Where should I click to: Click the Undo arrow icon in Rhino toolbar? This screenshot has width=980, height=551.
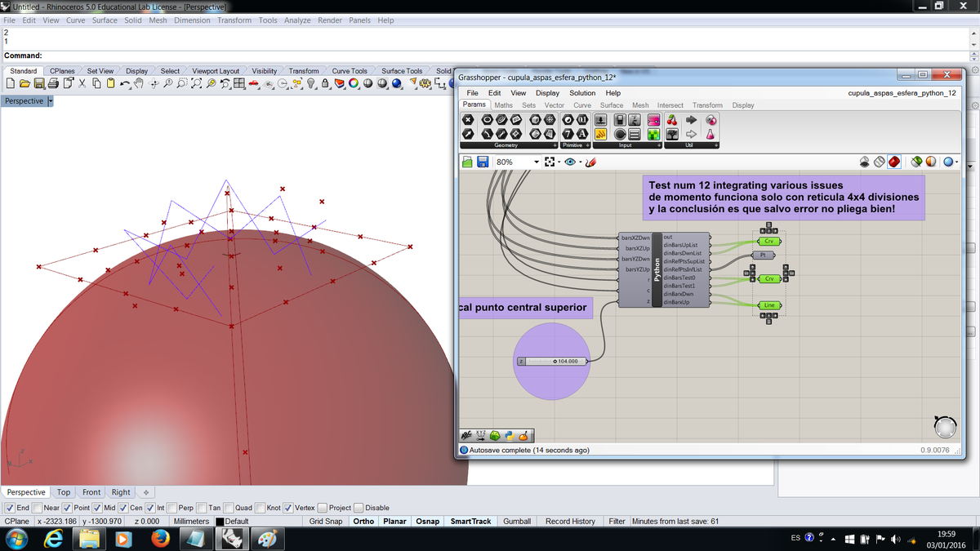point(125,83)
